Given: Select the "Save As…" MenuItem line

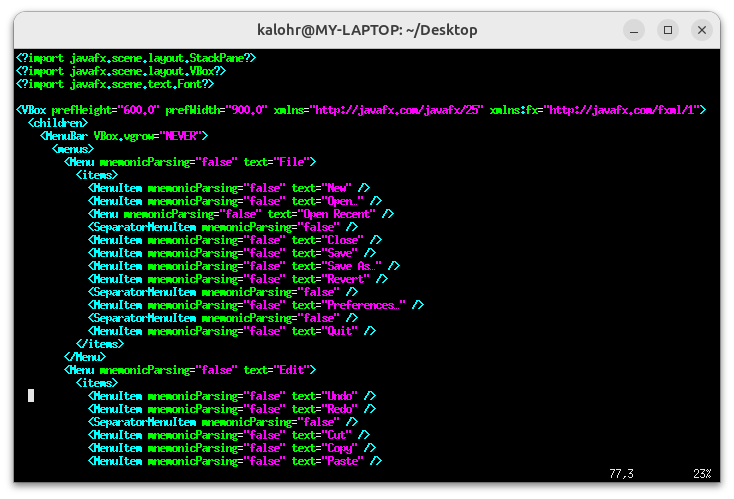Looking at the screenshot, I should [244, 266].
